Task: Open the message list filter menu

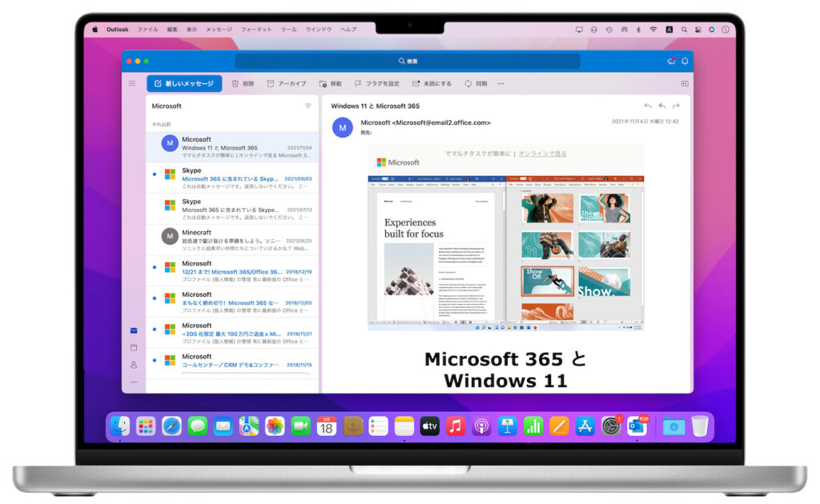Action: (308, 106)
